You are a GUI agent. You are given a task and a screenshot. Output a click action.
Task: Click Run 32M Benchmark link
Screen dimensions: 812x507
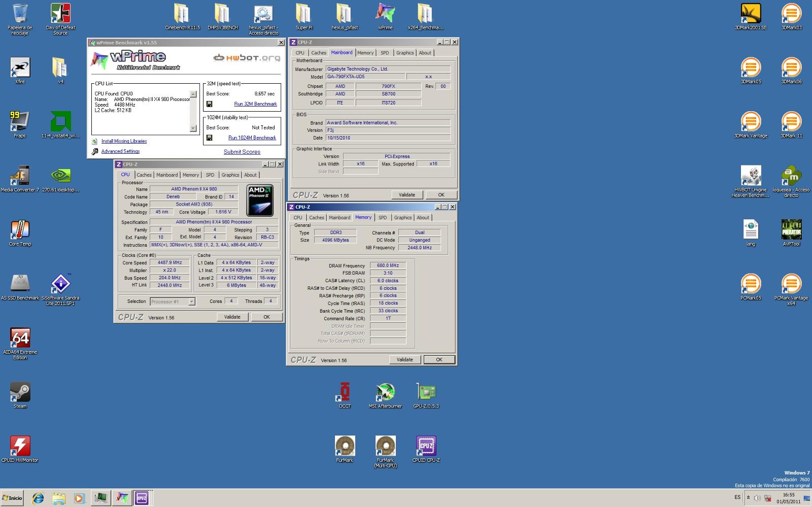(x=255, y=104)
